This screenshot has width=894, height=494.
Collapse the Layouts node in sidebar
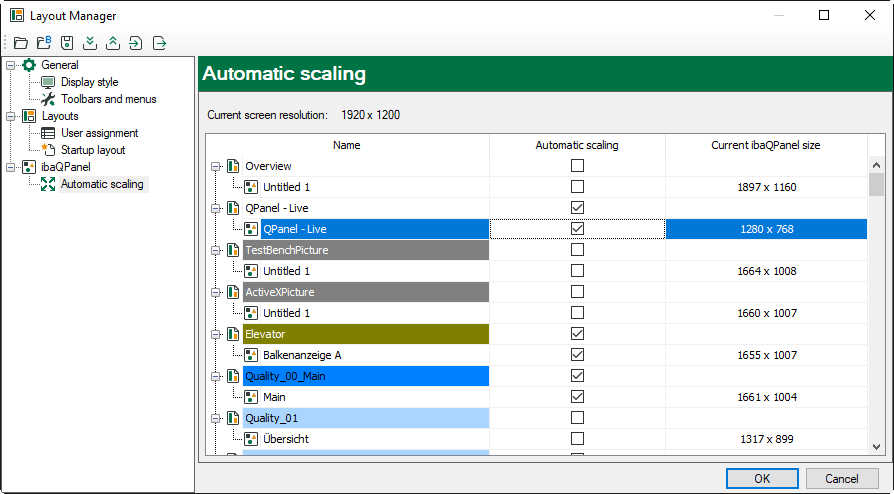pyautogui.click(x=11, y=116)
